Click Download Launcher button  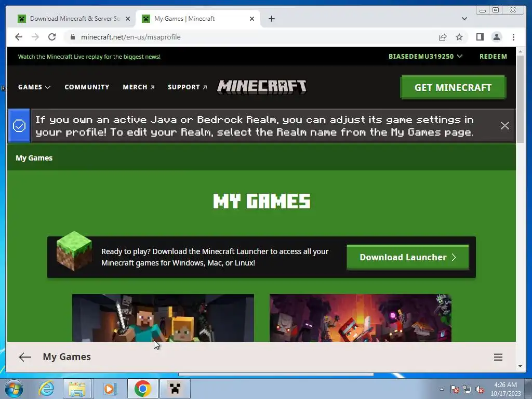coord(408,257)
